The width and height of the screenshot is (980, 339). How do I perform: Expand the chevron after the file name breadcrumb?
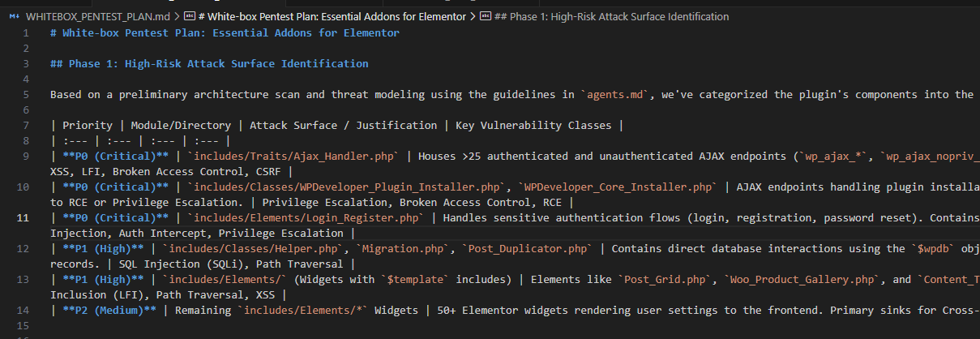pyautogui.click(x=178, y=16)
